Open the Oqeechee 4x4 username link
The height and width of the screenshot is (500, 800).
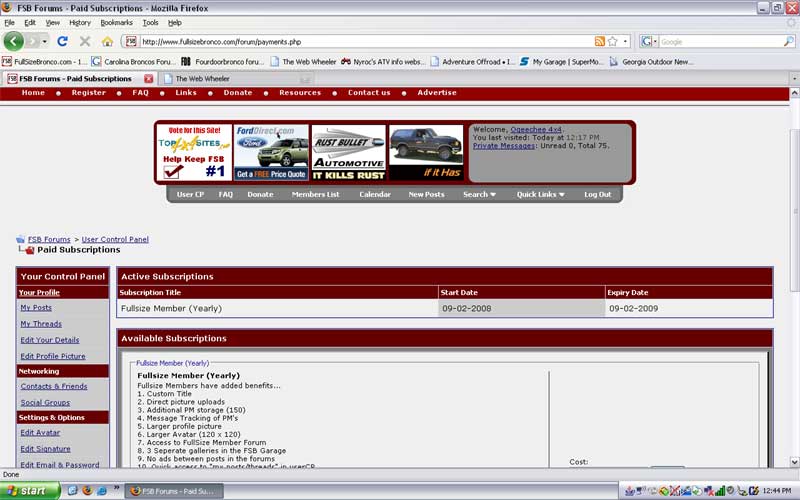tap(536, 130)
